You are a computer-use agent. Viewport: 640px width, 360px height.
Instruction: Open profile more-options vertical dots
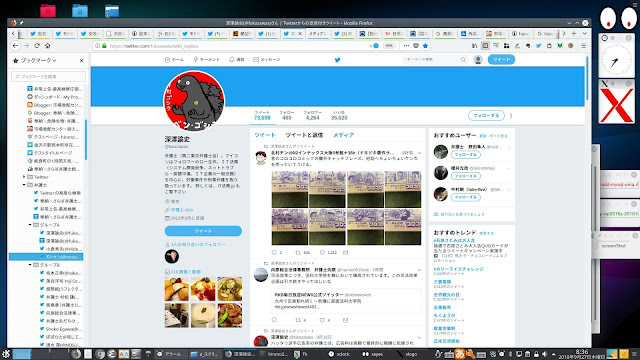tap(511, 116)
